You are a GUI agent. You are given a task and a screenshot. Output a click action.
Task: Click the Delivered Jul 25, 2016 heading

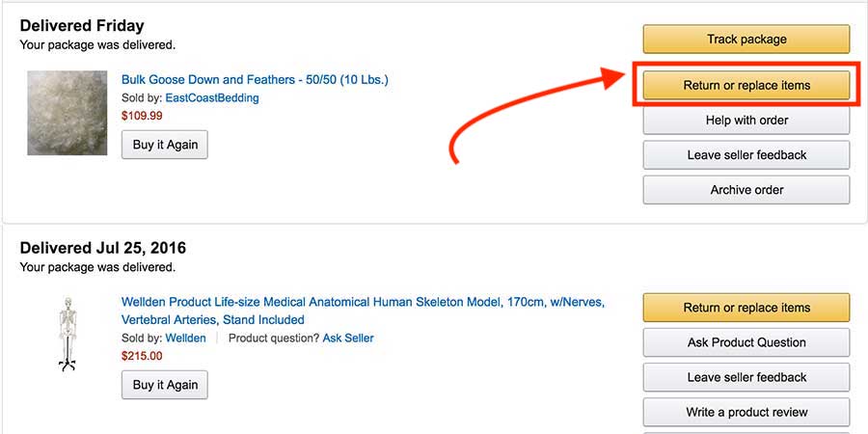point(103,248)
